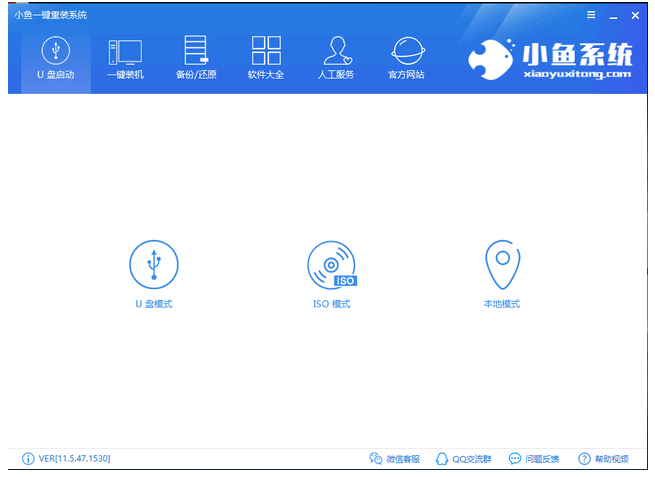655x477 pixels.
Task: Click 问题反馈 to send feedback
Action: pyautogui.click(x=534, y=459)
